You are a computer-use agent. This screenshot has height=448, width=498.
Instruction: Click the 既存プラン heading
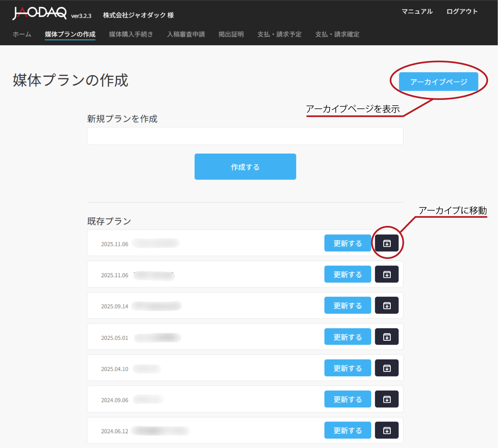coord(109,221)
